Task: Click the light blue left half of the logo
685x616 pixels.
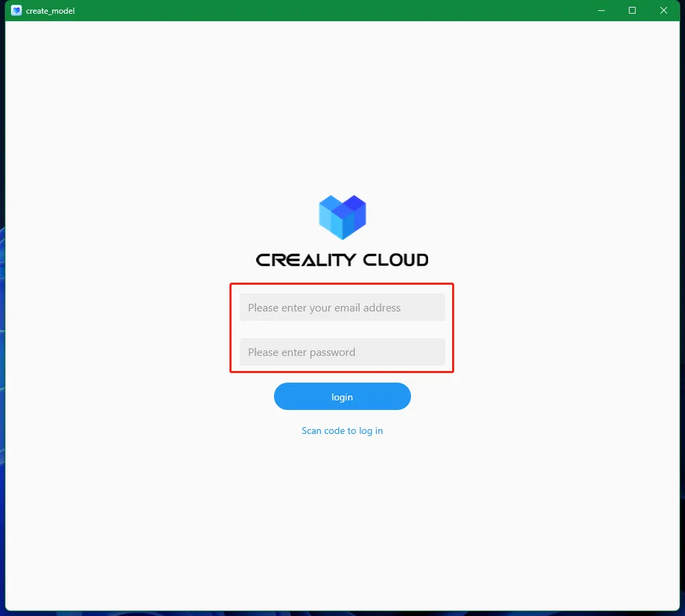Action: pyautogui.click(x=329, y=218)
